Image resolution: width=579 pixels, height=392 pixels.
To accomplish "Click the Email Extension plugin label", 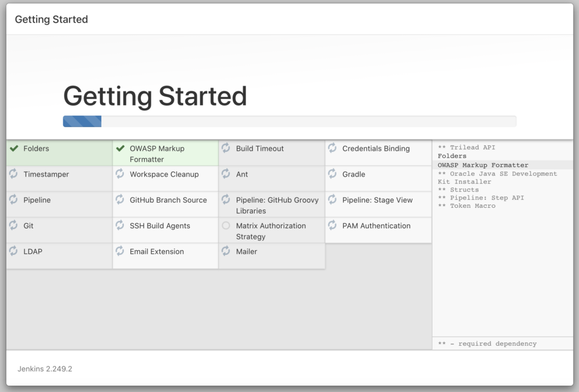I will point(157,251).
